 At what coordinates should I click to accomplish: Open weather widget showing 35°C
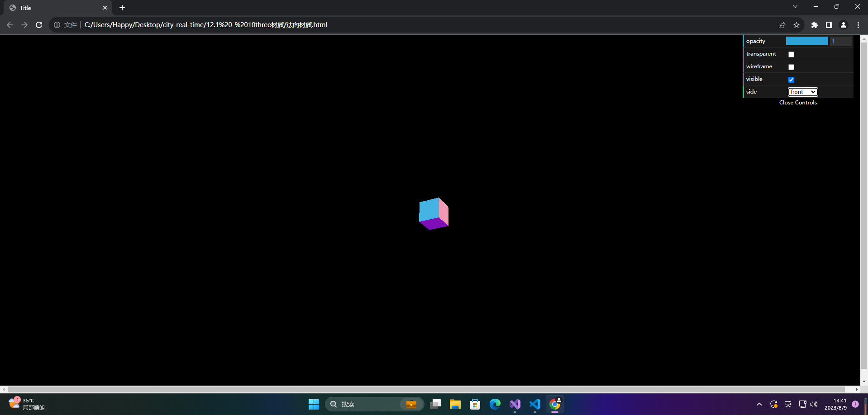point(27,404)
